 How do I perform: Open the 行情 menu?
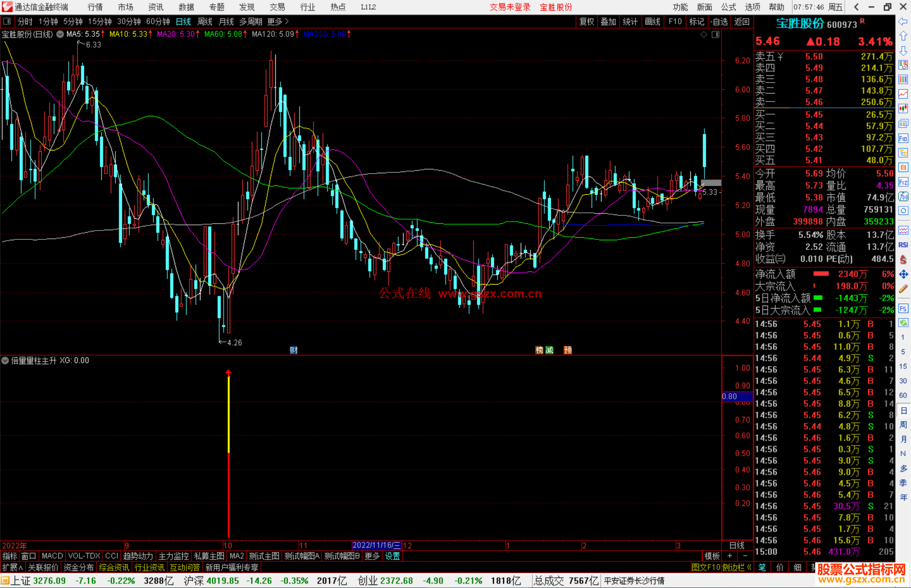click(x=95, y=7)
